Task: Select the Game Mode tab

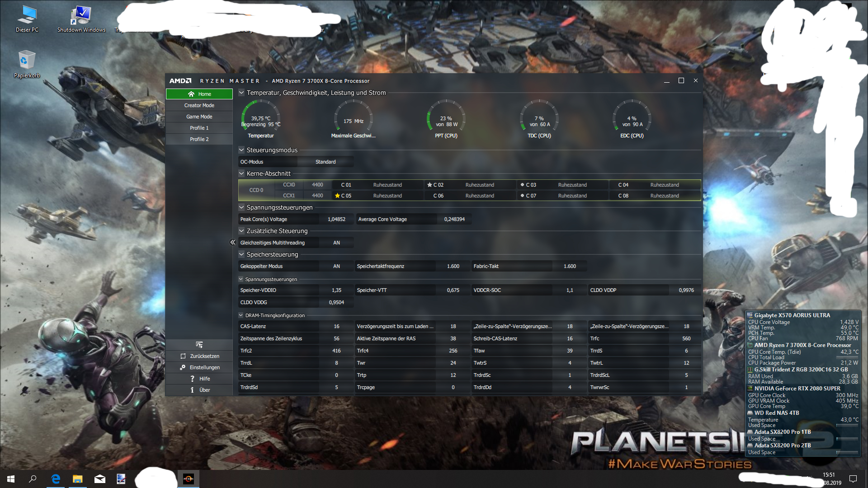Action: coord(199,117)
